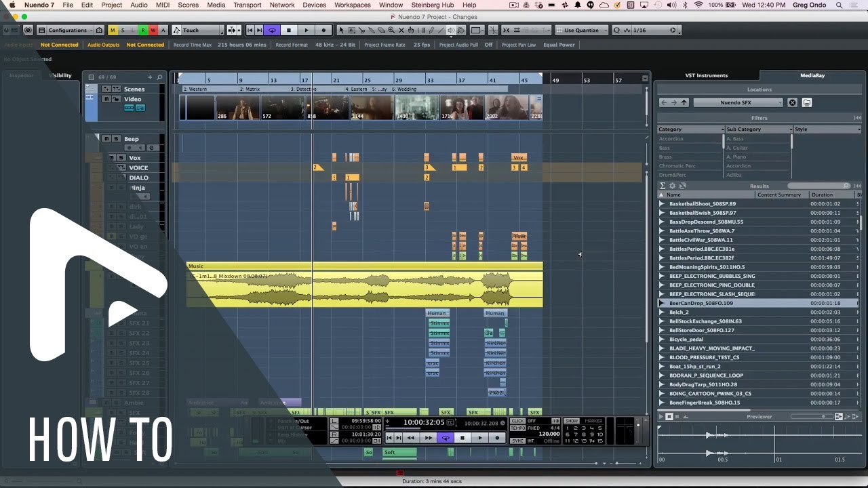This screenshot has width=868, height=488.
Task: Solo the Beep track
Action: [116, 138]
